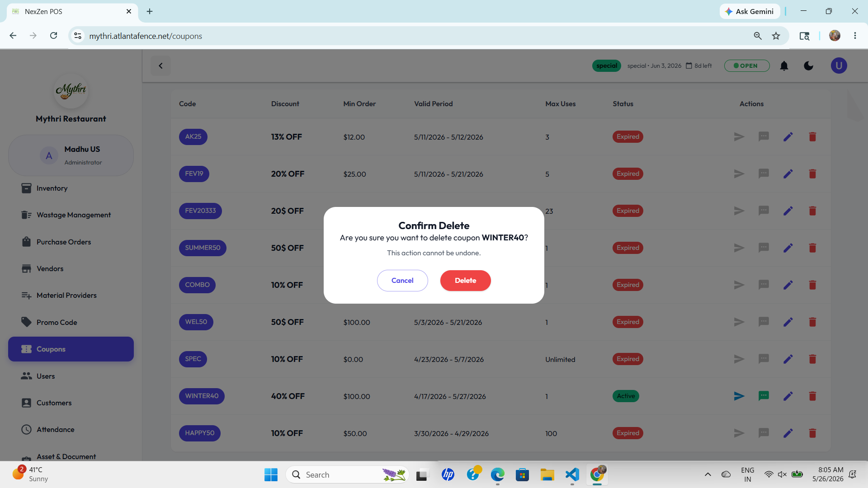Toggle dark mode moon icon
This screenshot has width=868, height=488.
[x=808, y=66]
